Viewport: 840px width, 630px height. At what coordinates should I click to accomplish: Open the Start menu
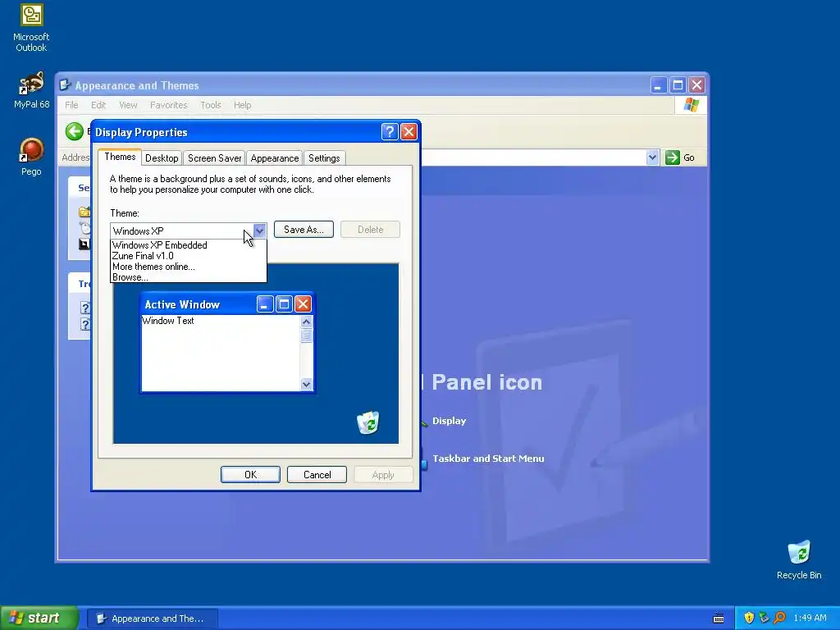click(x=39, y=619)
